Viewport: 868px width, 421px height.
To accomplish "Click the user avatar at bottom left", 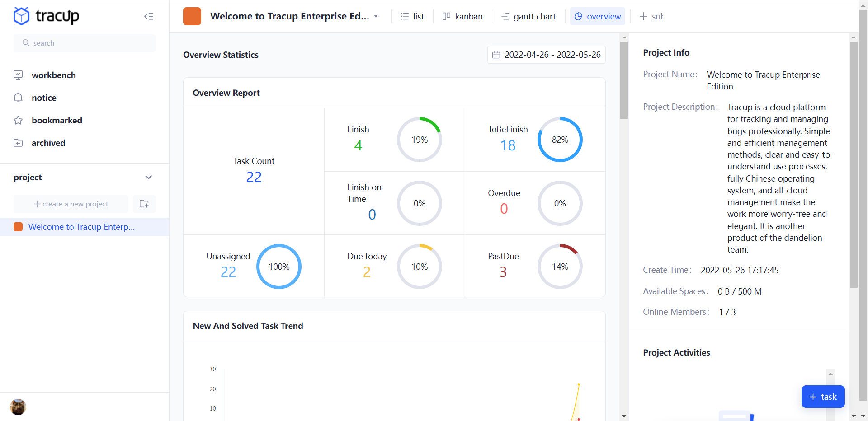I will pos(18,407).
